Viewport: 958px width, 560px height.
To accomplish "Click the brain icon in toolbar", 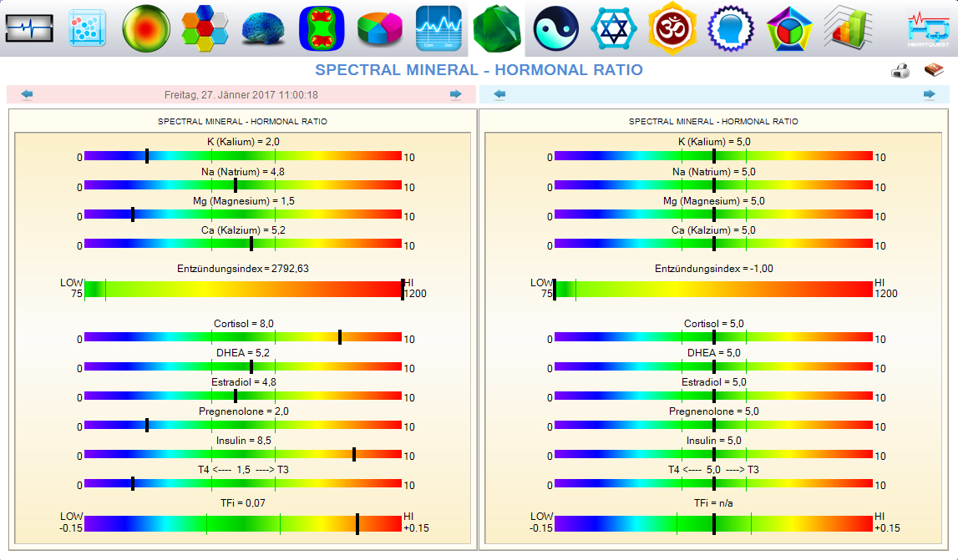I will (263, 28).
